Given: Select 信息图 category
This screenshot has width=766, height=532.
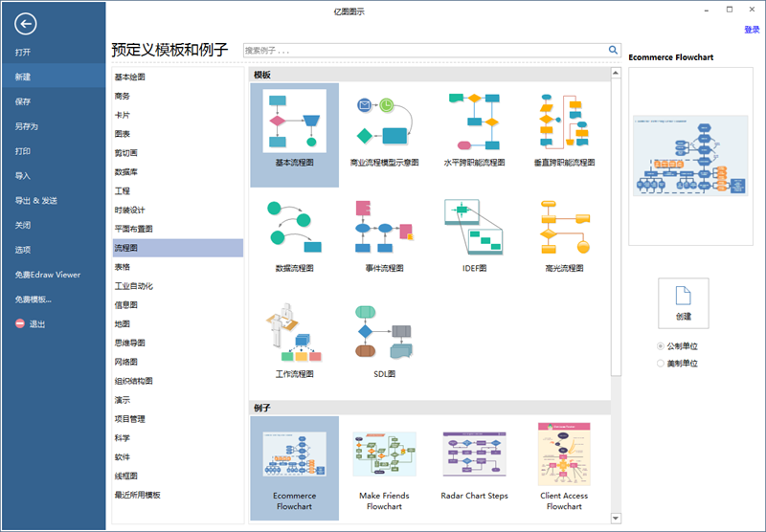Looking at the screenshot, I should (x=126, y=305).
